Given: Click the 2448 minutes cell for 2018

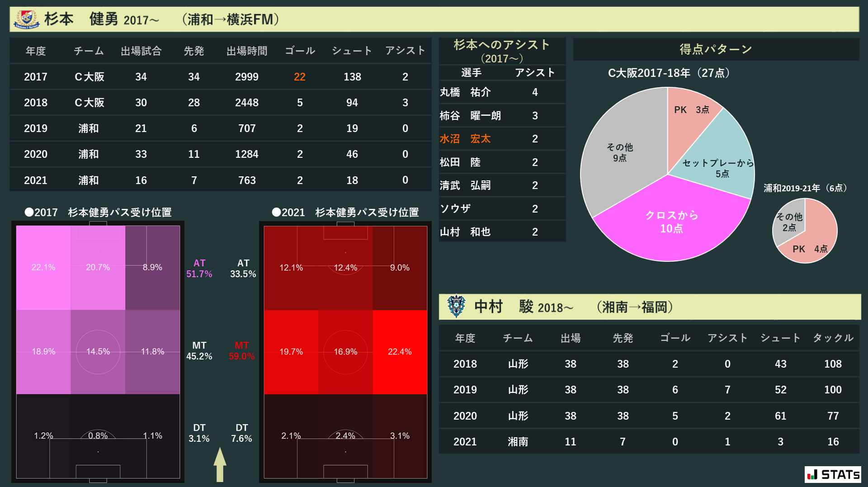Looking at the screenshot, I should 247,103.
